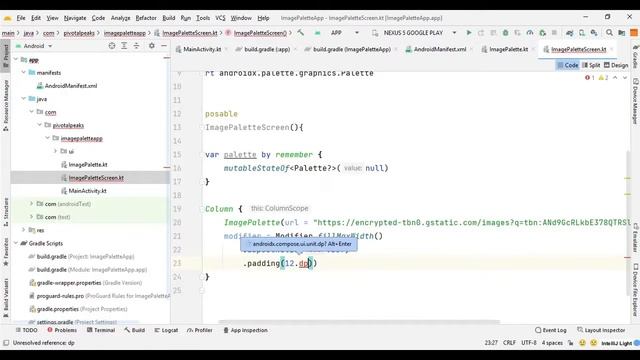This screenshot has height=360, width=640.
Task: Switch editor to Design view mode
Action: [616, 65]
